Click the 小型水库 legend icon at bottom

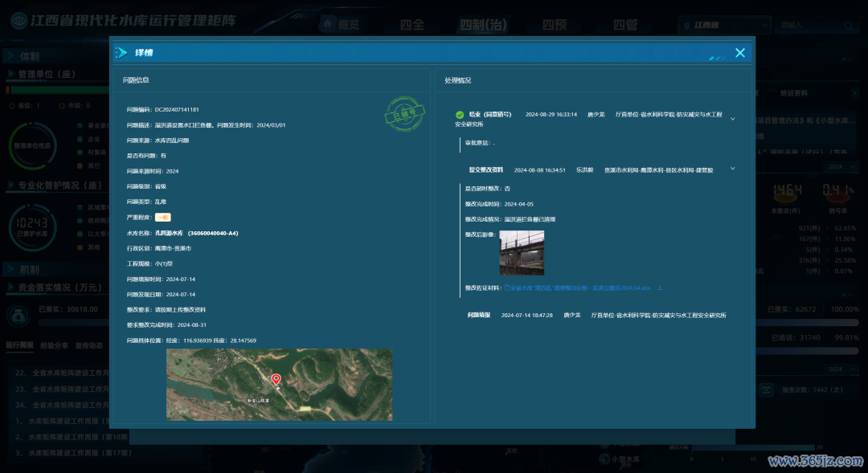pos(604,459)
